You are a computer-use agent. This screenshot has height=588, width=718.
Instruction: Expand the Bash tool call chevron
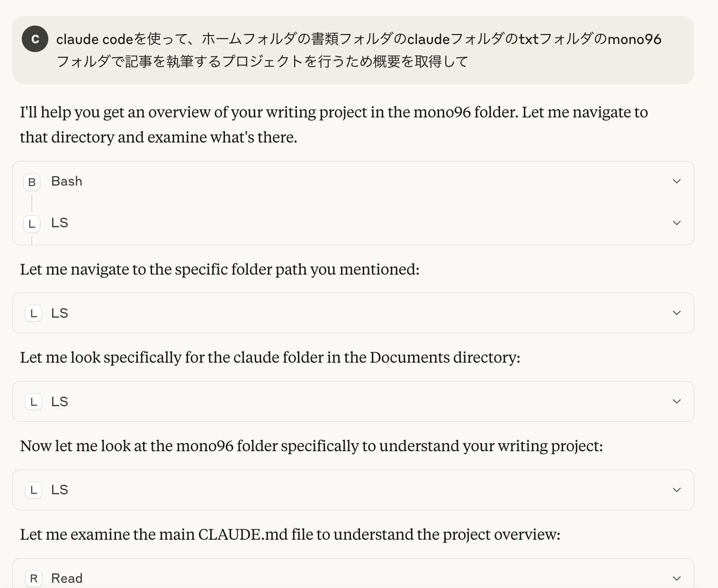tap(677, 181)
